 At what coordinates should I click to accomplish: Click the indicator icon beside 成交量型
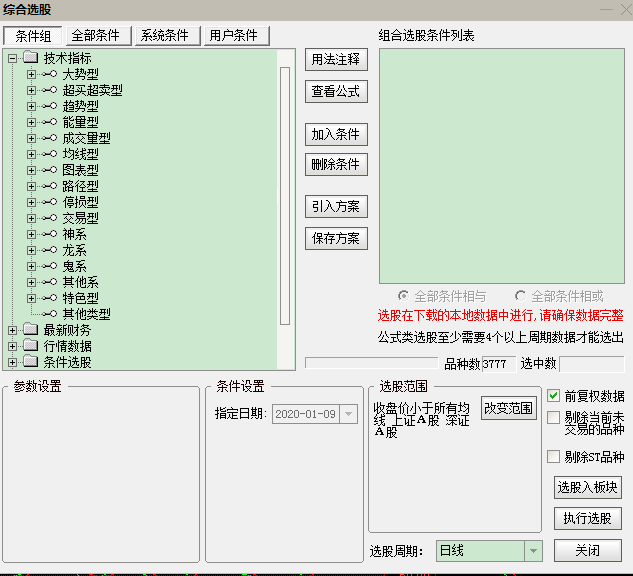click(49, 138)
